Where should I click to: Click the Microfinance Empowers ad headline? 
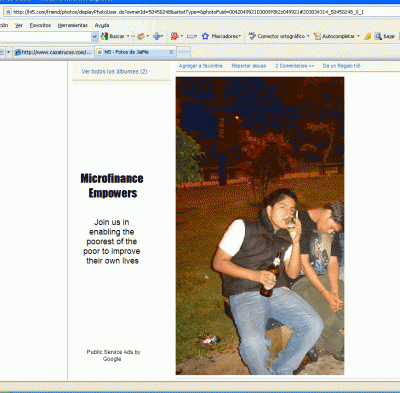coord(112,186)
